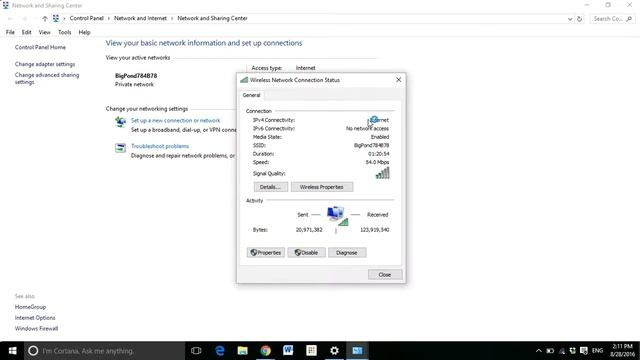The height and width of the screenshot is (360, 640).
Task: Open adapter Properties with shield icon
Action: click(x=266, y=253)
